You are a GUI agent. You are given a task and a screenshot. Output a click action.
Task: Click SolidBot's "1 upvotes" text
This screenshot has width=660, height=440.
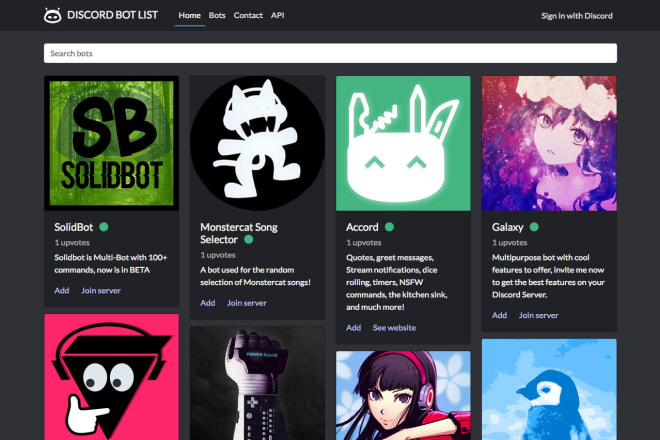72,243
